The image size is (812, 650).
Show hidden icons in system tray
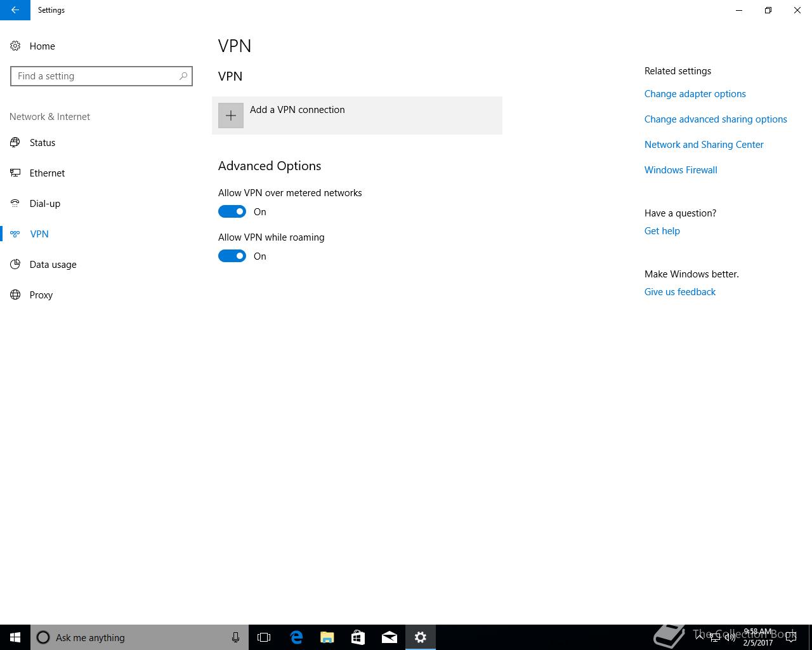tap(700, 637)
